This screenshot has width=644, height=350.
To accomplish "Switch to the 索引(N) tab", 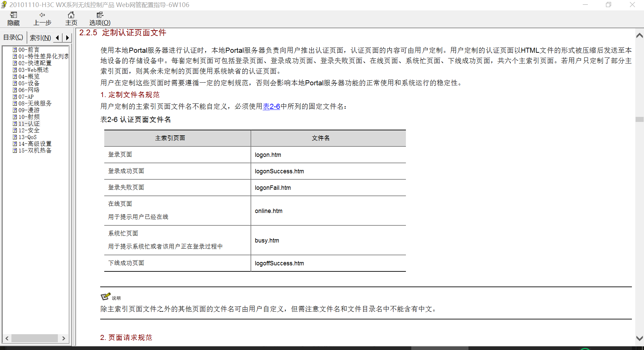I will coord(40,37).
